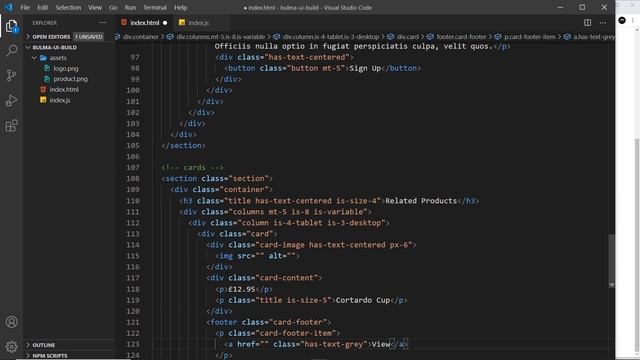Click the 'has-text-grey' class value

pyautogui.click(x=334, y=344)
